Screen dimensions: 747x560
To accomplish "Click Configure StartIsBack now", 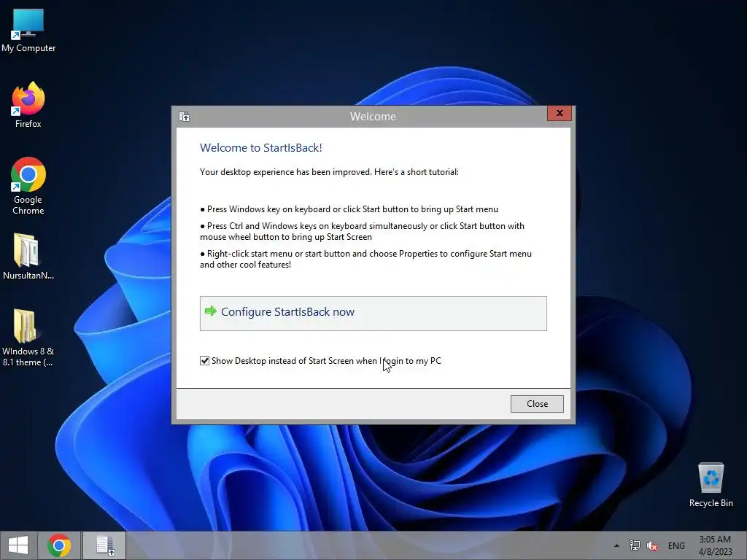I will (373, 314).
